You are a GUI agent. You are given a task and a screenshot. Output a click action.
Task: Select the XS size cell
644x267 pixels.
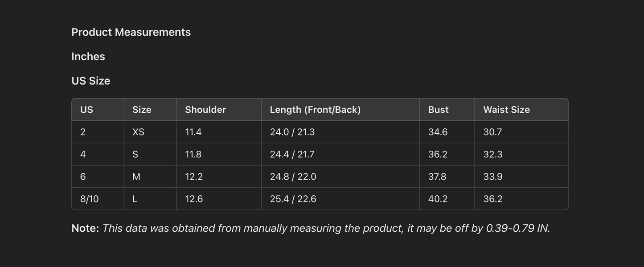[138, 132]
